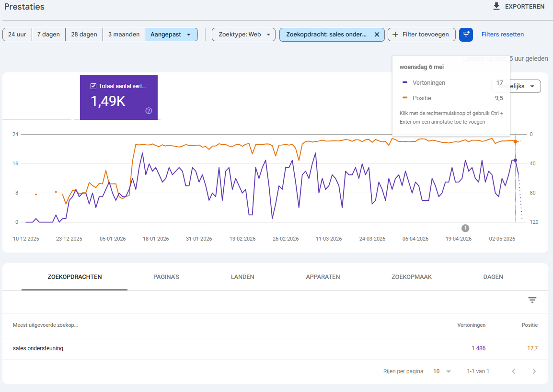Screen dimensions: 553x392
Task: Click the export download icon
Action: (496, 6)
